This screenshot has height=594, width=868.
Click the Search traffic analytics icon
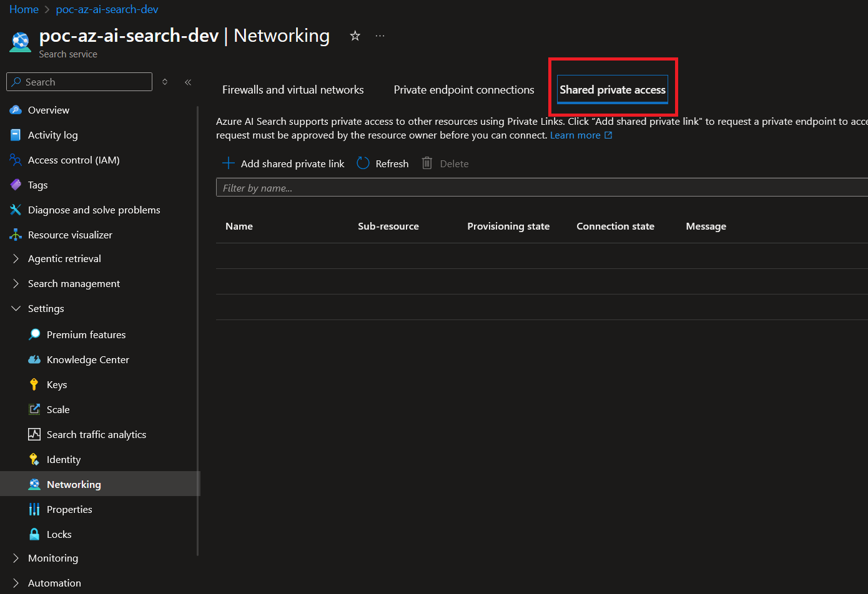[x=34, y=434]
